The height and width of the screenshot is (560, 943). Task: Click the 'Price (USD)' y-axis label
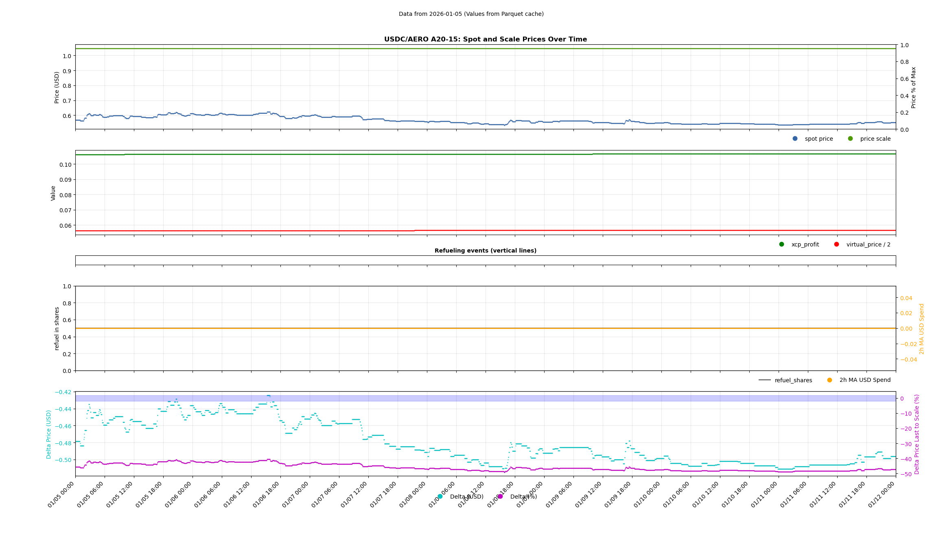click(x=57, y=87)
